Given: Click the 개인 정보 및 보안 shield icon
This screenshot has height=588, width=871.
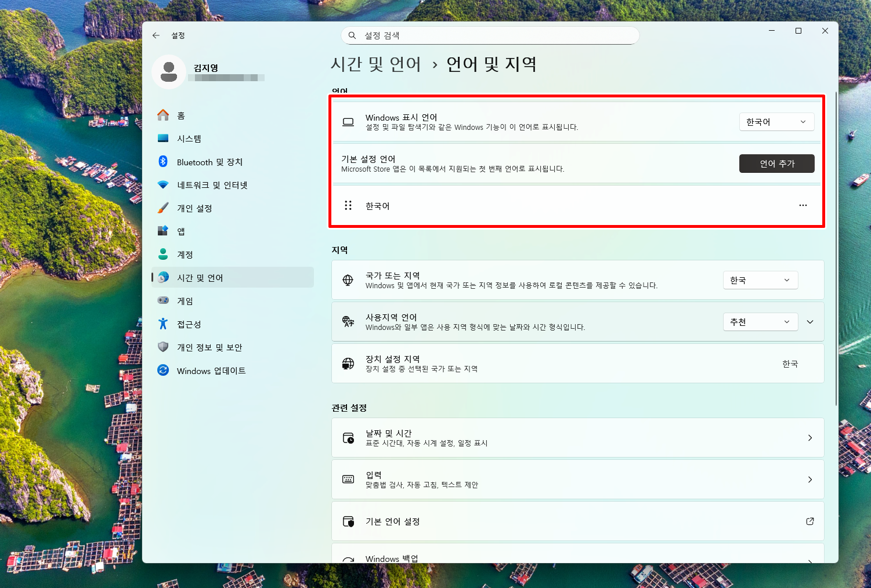Looking at the screenshot, I should (x=163, y=347).
